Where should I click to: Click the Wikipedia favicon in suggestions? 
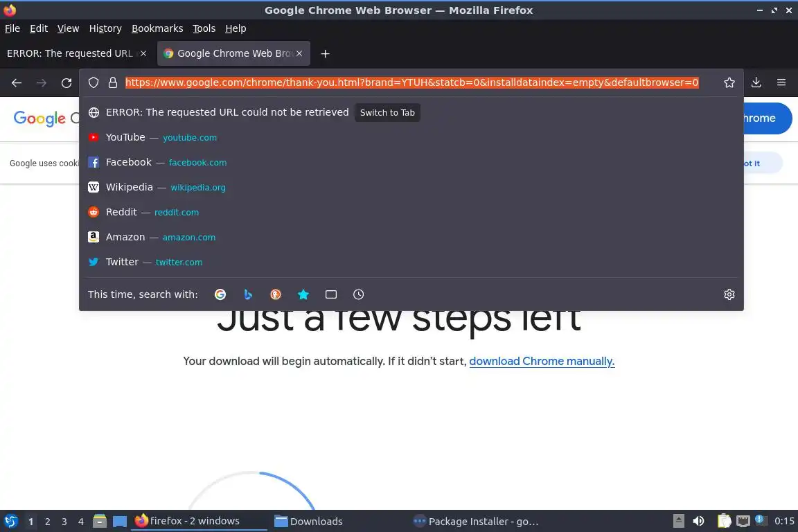point(93,187)
